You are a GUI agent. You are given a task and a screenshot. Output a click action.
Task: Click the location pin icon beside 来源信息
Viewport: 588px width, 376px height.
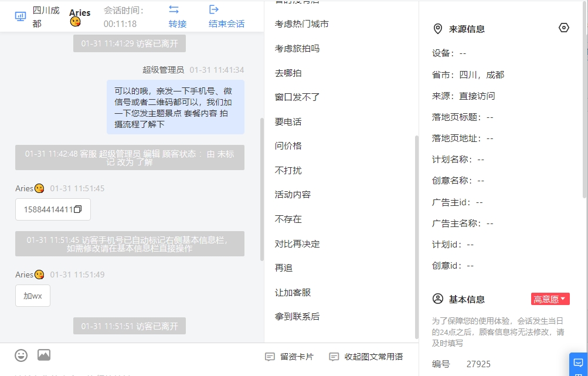coord(437,29)
